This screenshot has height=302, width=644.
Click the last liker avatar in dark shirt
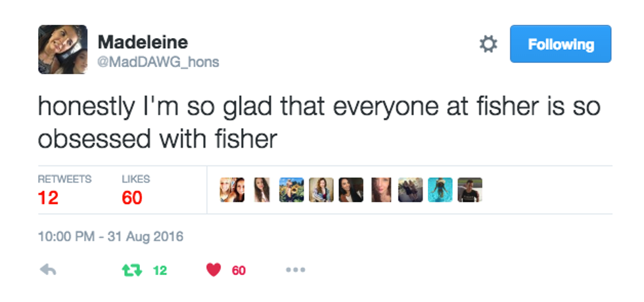[470, 190]
